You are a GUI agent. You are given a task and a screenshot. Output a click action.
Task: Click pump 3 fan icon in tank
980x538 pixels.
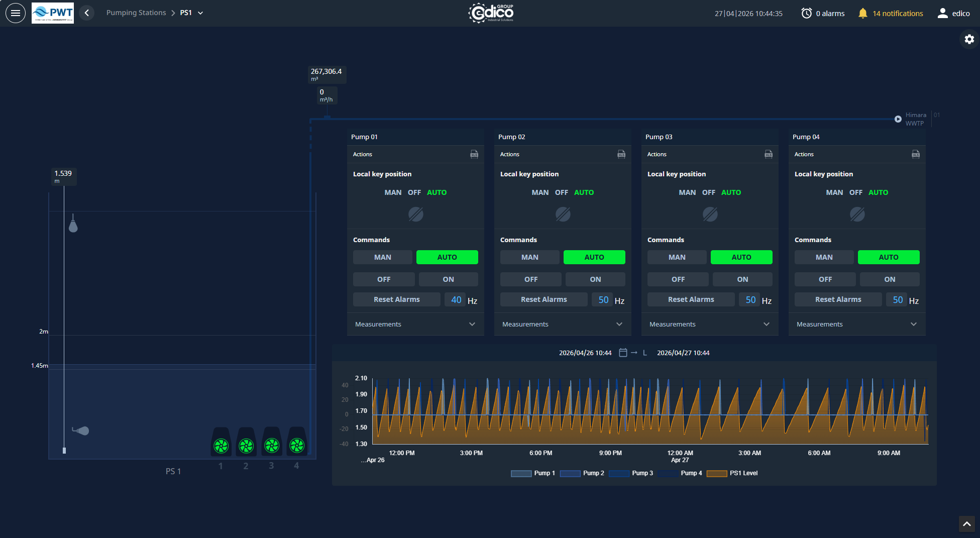click(272, 445)
